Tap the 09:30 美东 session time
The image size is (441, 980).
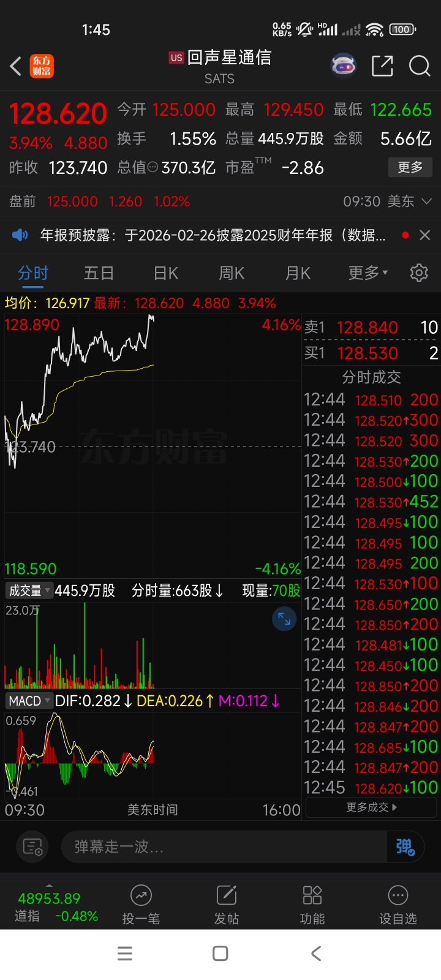click(379, 202)
